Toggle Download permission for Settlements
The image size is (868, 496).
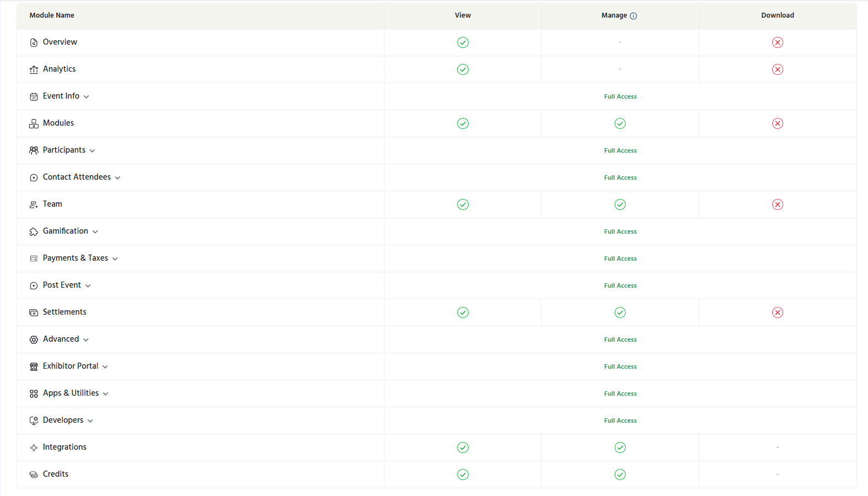pos(778,312)
